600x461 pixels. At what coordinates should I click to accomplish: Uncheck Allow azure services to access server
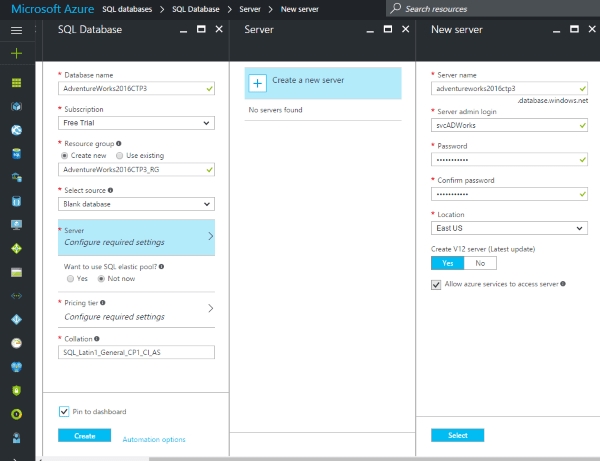tap(434, 284)
